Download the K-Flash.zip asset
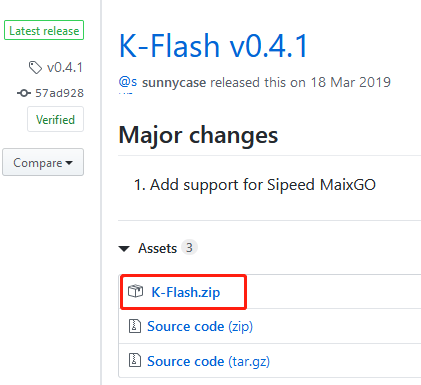Screen dimensions: 421x385 (186, 292)
